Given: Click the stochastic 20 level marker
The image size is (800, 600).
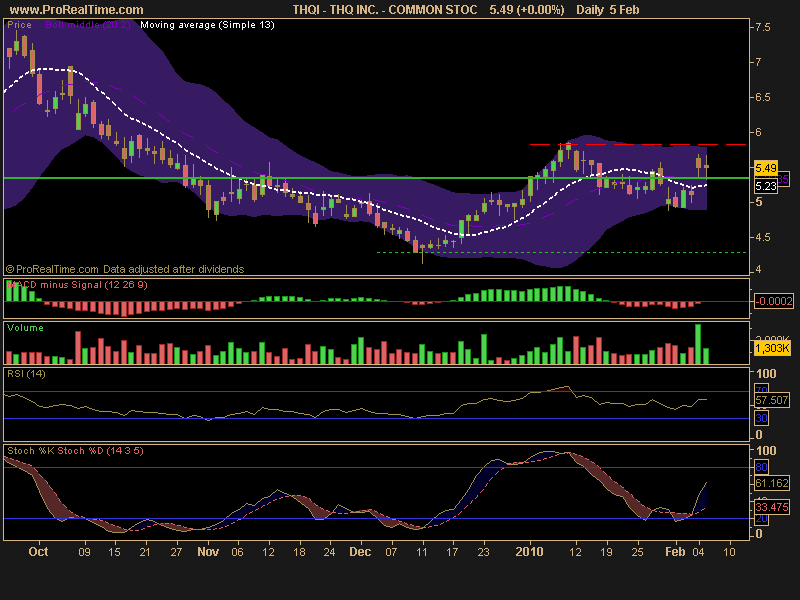Looking at the screenshot, I should [761, 518].
